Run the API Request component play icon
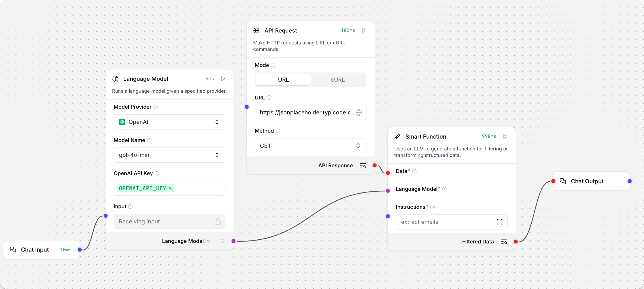 (x=364, y=30)
